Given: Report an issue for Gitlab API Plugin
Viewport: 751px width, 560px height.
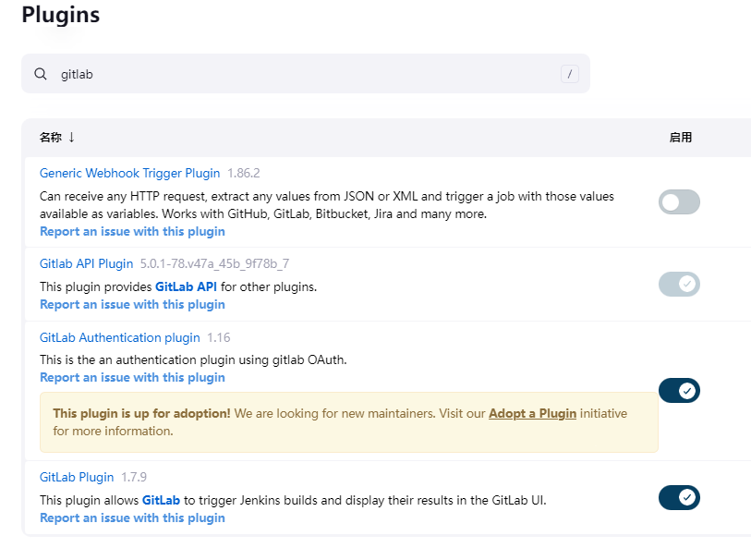Looking at the screenshot, I should 132,304.
